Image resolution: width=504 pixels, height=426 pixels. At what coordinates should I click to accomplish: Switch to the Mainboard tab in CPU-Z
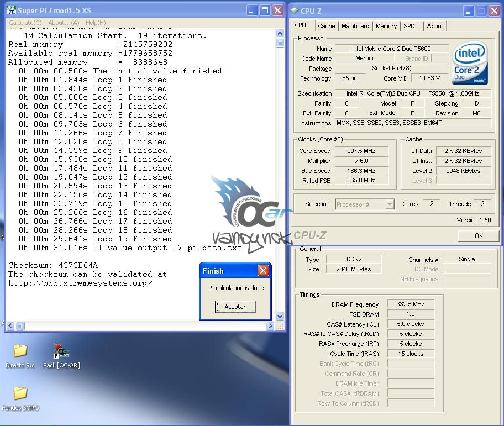[355, 26]
